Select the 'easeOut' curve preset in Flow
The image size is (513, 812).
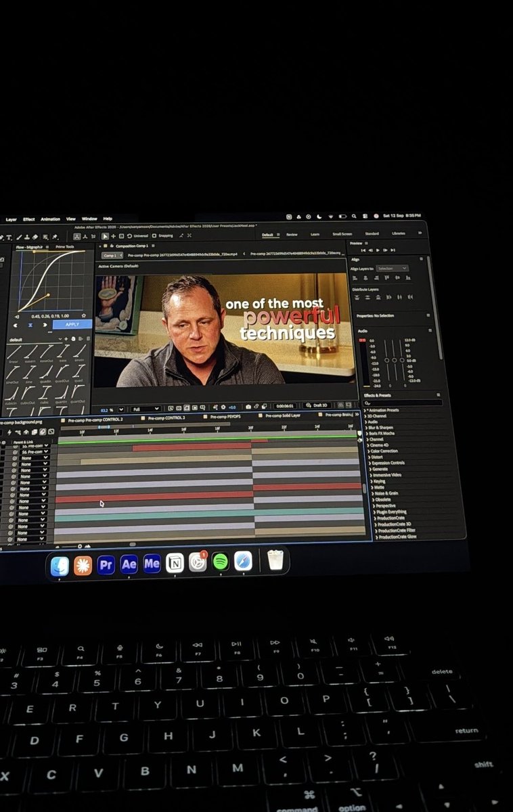(x=47, y=353)
